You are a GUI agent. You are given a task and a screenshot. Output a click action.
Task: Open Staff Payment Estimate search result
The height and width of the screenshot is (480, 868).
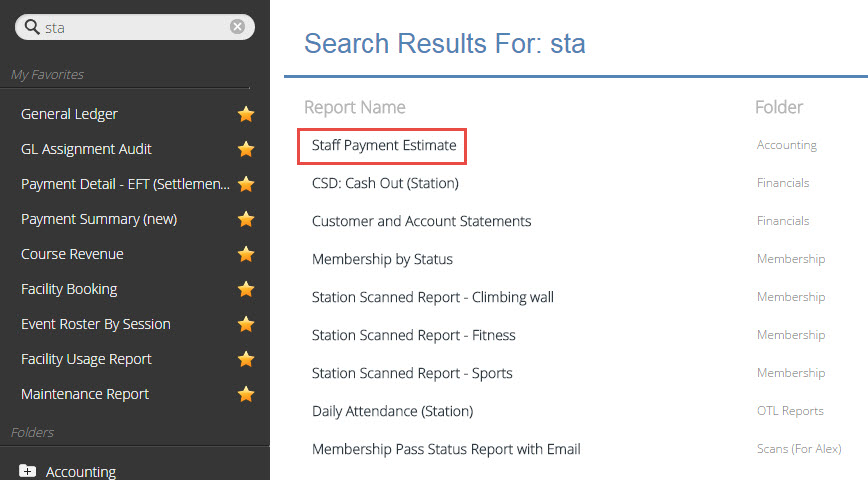pyautogui.click(x=384, y=146)
